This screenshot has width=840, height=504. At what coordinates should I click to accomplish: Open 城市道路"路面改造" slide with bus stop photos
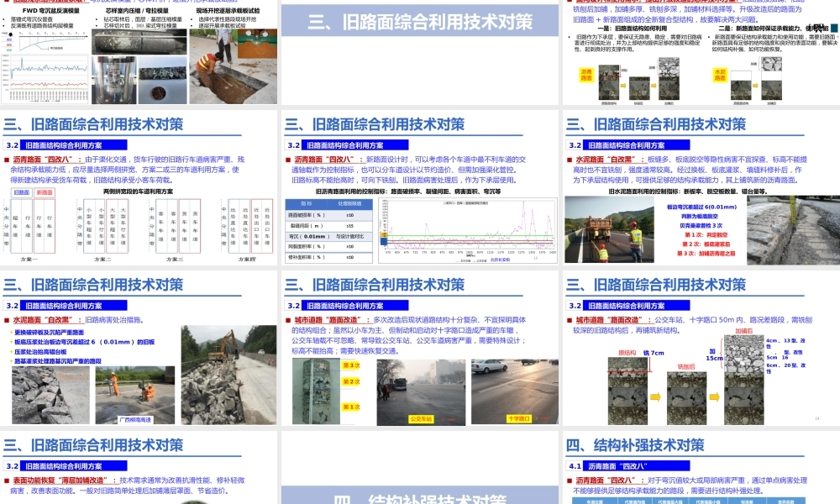point(420,348)
